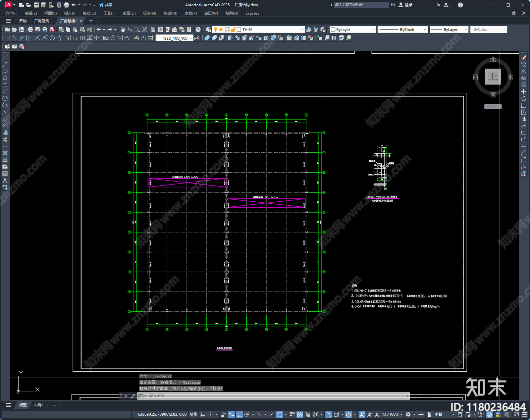Open the Express menu

(252, 13)
